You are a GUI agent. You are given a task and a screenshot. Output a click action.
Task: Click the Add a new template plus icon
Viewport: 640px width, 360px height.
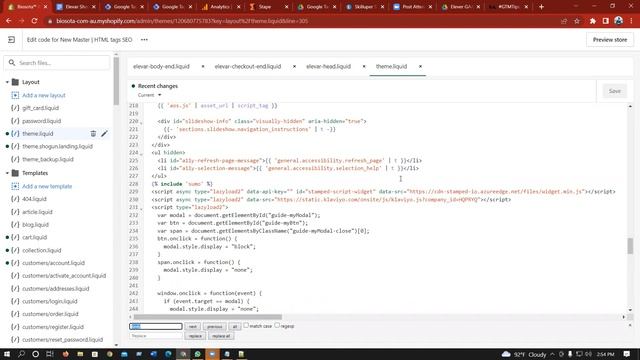(x=15, y=186)
